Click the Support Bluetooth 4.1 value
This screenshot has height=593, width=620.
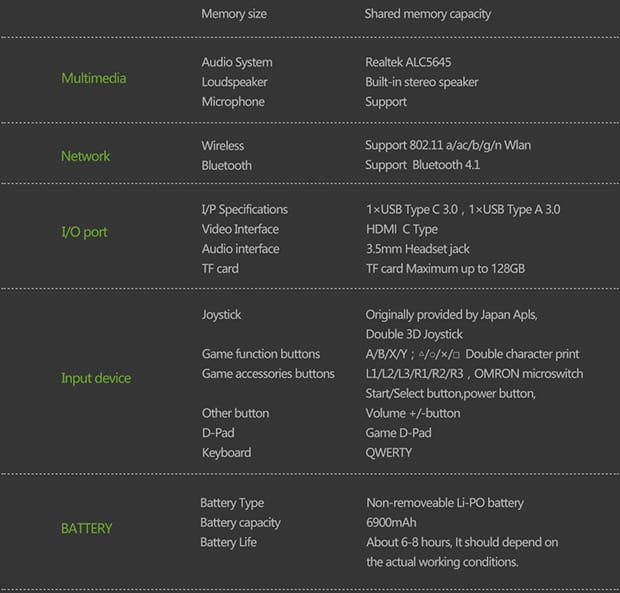point(422,165)
